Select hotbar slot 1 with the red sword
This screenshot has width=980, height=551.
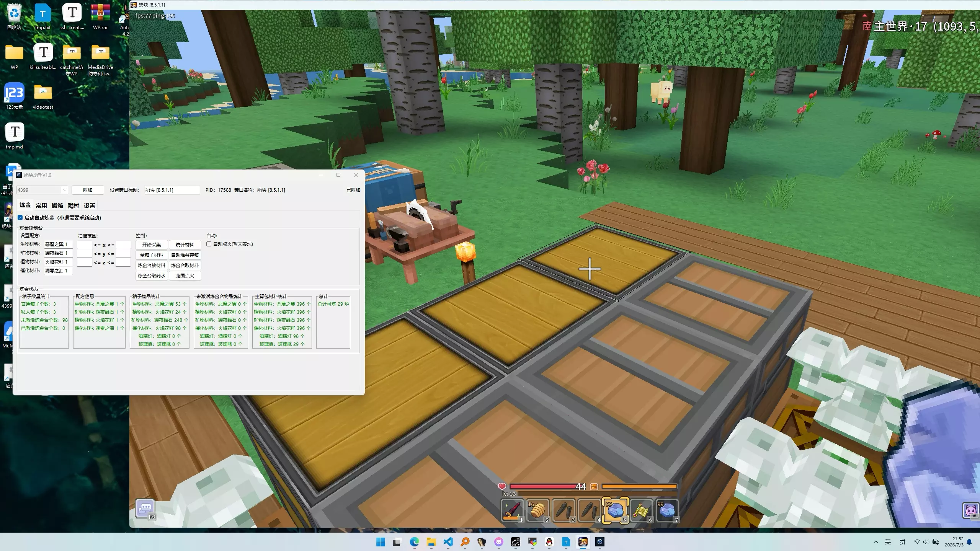pos(512,510)
